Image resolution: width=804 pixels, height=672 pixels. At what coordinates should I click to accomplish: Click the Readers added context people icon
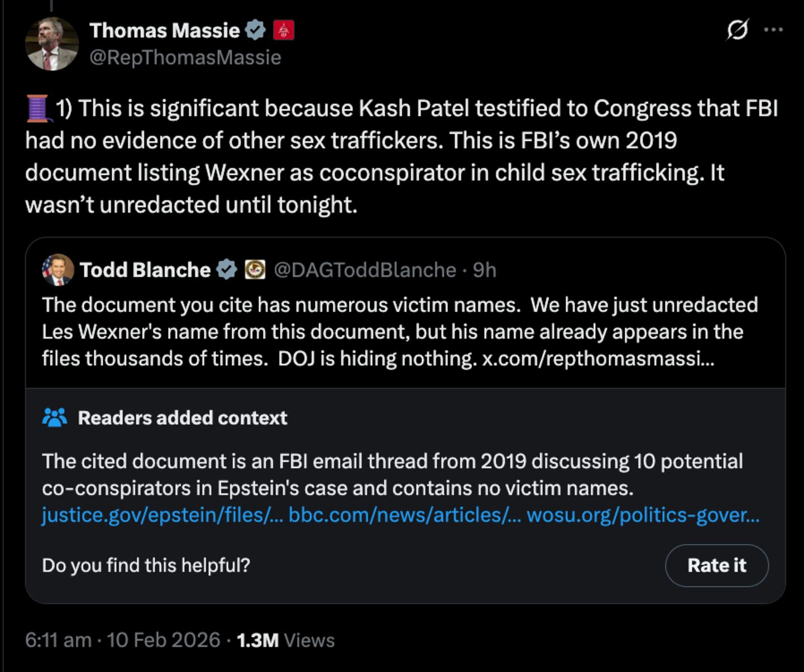[55, 417]
